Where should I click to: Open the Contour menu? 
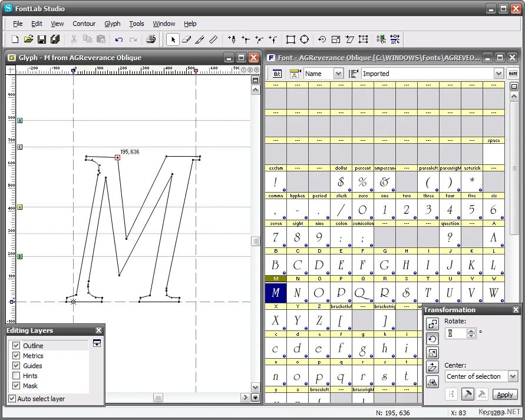tap(84, 24)
